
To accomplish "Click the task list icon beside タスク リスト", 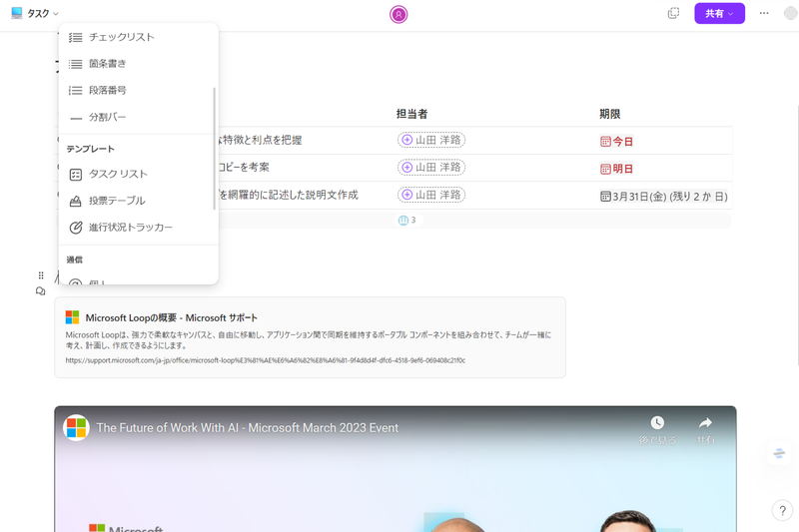I will (76, 175).
